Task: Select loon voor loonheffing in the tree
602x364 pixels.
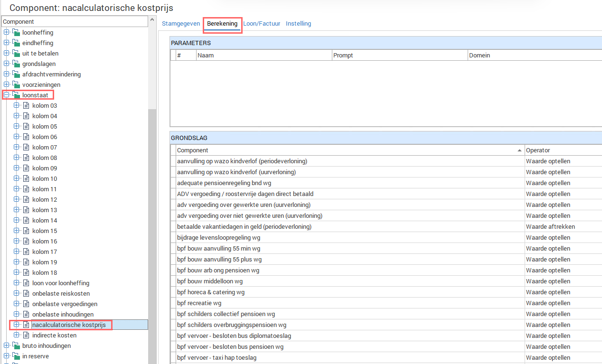Action: click(x=61, y=283)
